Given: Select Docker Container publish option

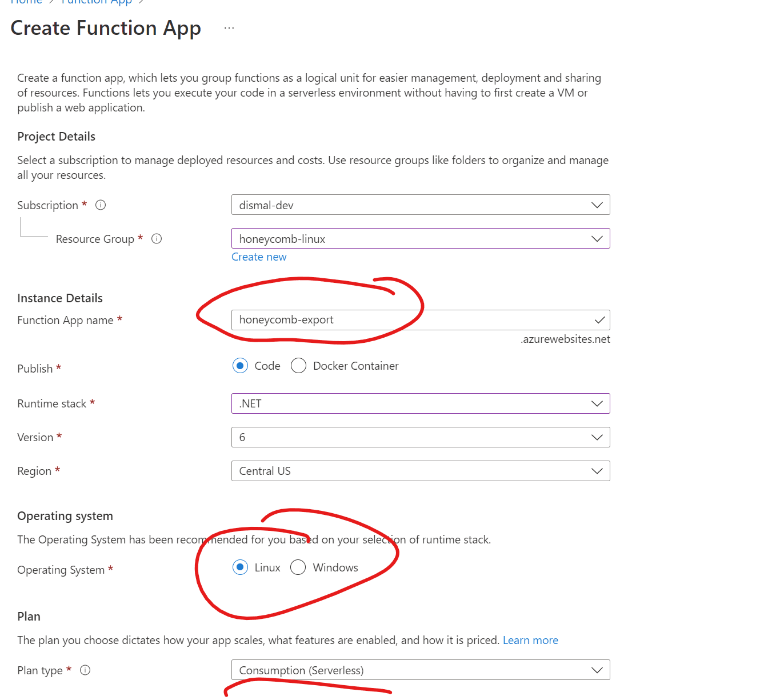Looking at the screenshot, I should click(298, 366).
